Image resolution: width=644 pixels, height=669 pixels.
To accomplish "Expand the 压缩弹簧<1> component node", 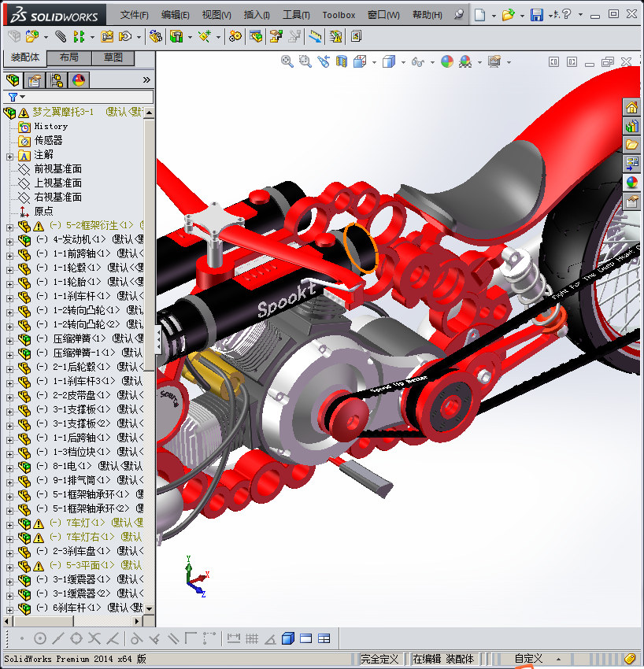I will pyautogui.click(x=9, y=341).
